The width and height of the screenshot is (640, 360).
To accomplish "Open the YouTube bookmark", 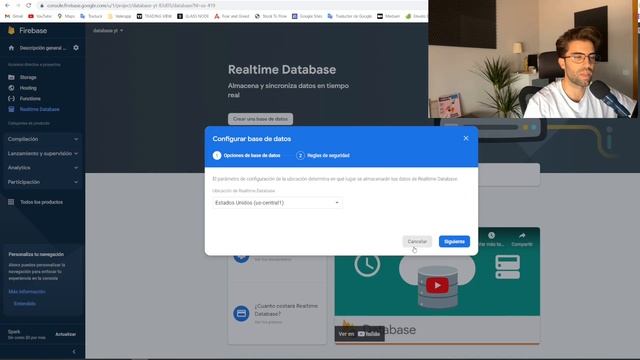I will pos(40,16).
